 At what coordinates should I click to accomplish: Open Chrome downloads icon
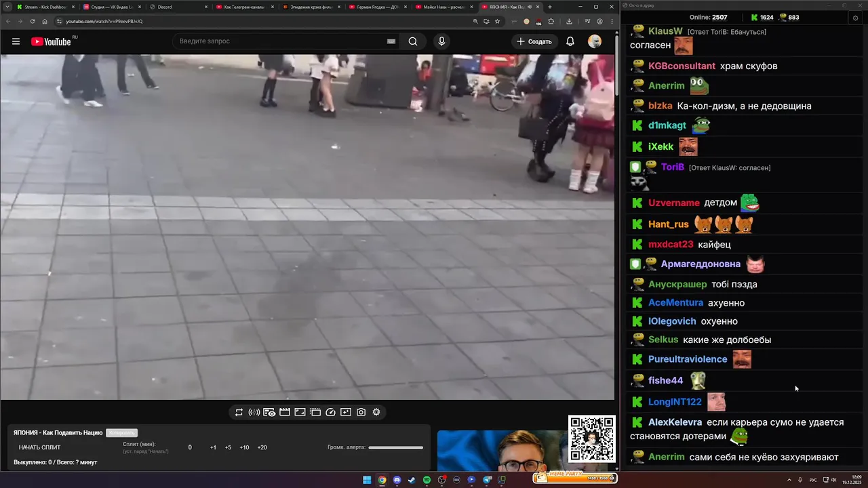pos(569,21)
